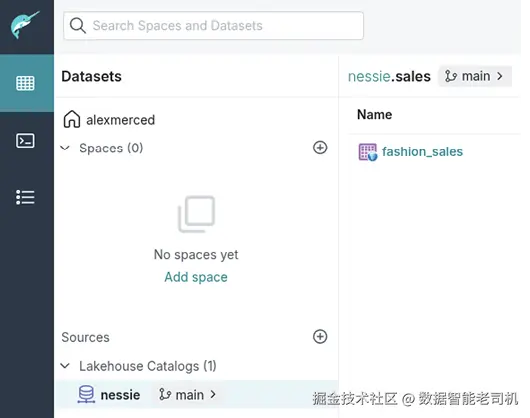Open the fashion_sales dataset link
The image size is (530, 418).
423,152
